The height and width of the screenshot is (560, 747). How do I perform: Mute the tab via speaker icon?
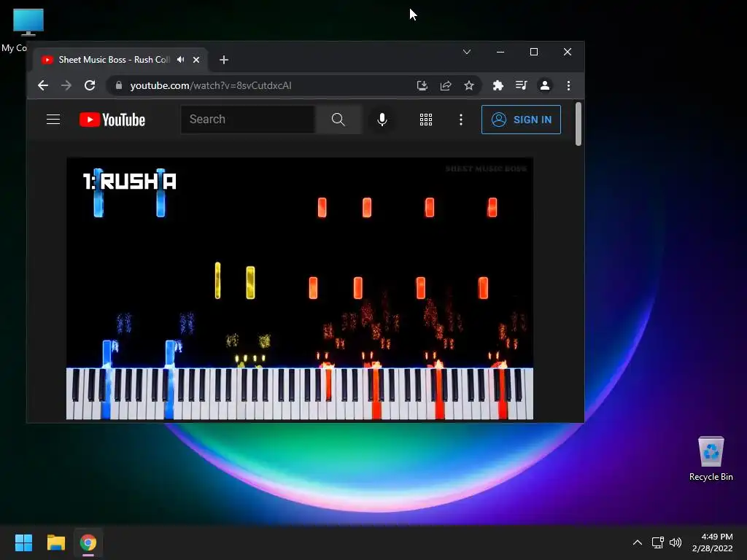(x=181, y=60)
